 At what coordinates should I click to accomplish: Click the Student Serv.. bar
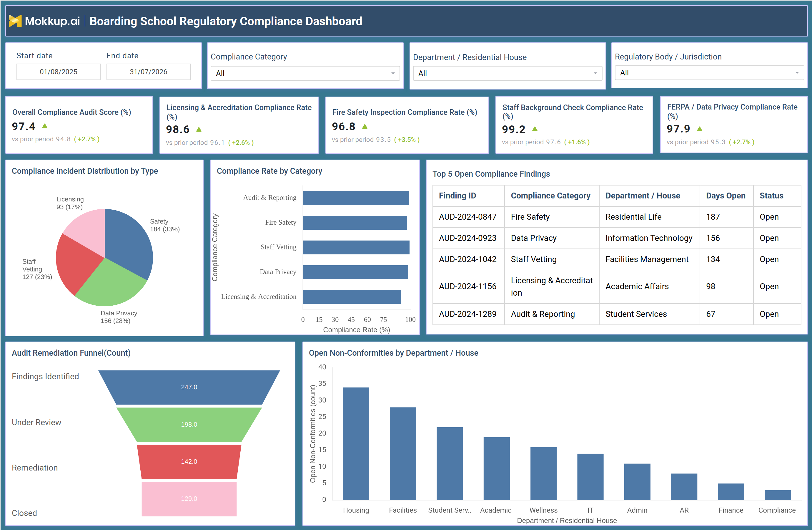pos(450,463)
